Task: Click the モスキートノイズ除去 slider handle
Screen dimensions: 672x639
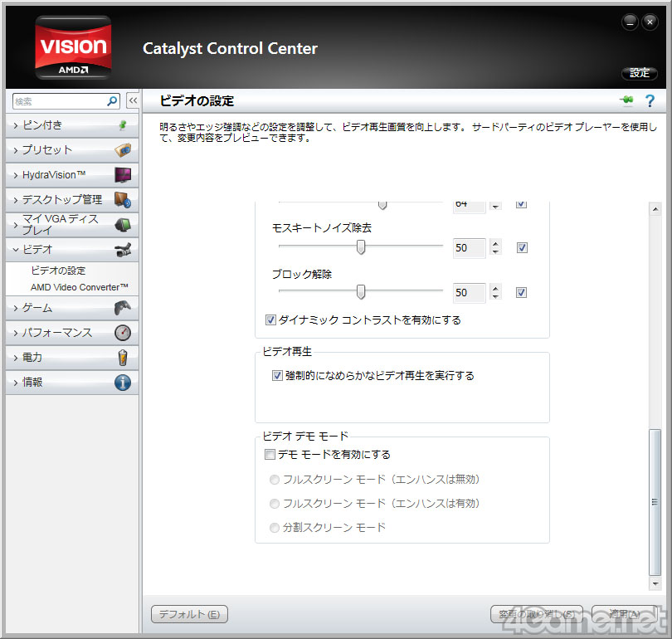Action: coord(361,246)
